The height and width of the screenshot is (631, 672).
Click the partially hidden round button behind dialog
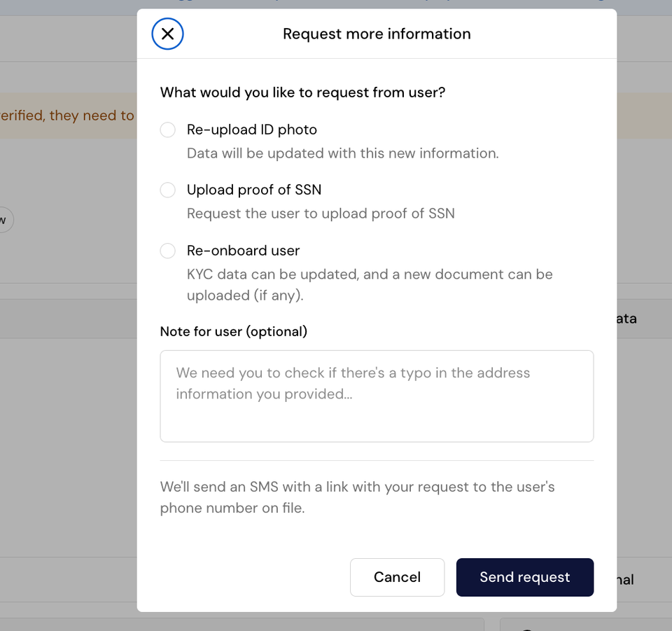[4, 220]
